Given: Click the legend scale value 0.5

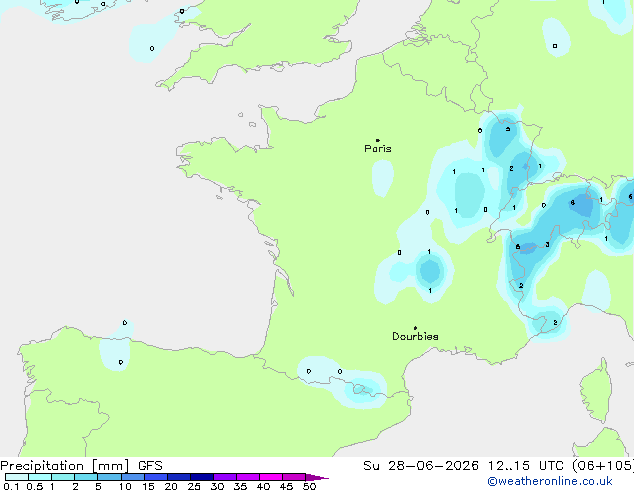Looking at the screenshot, I should pos(35,486).
